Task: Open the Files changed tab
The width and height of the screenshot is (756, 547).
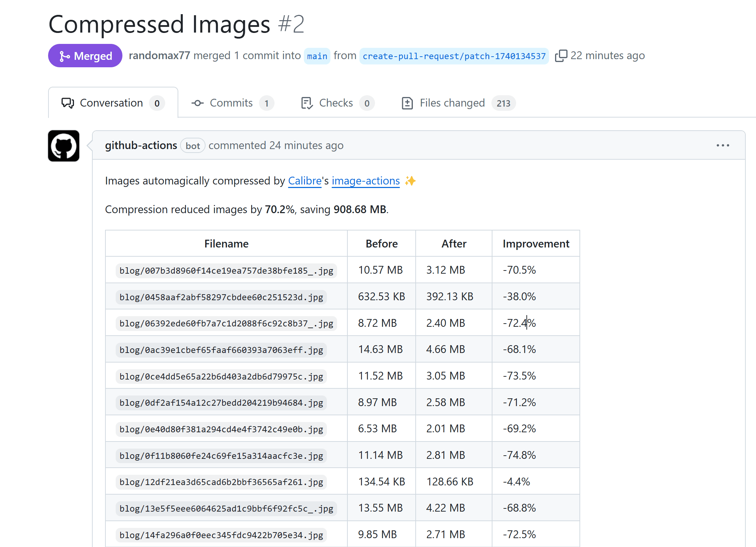Action: 452,103
